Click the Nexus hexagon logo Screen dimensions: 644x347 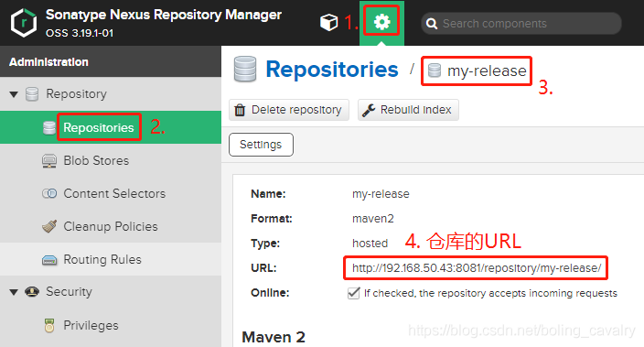(24, 23)
